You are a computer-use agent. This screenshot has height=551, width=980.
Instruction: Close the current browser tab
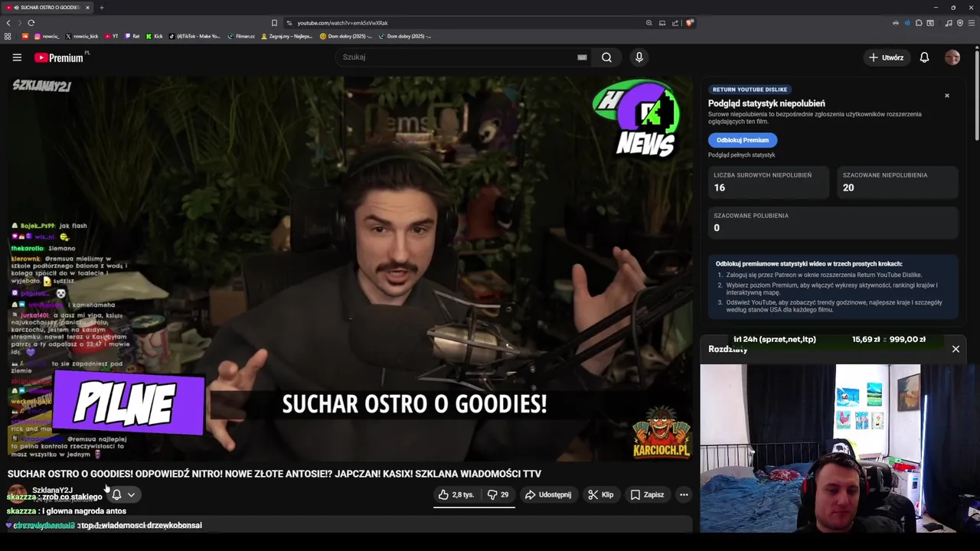click(x=87, y=8)
